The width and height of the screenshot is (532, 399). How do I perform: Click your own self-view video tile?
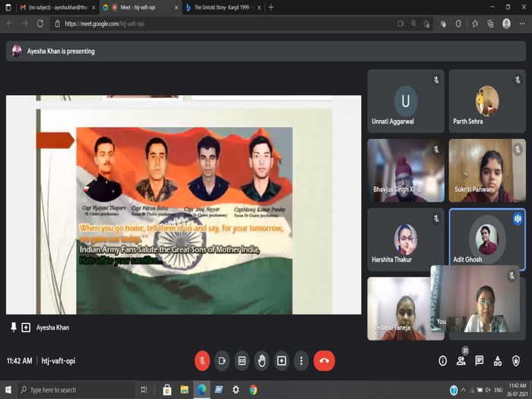tap(475, 299)
